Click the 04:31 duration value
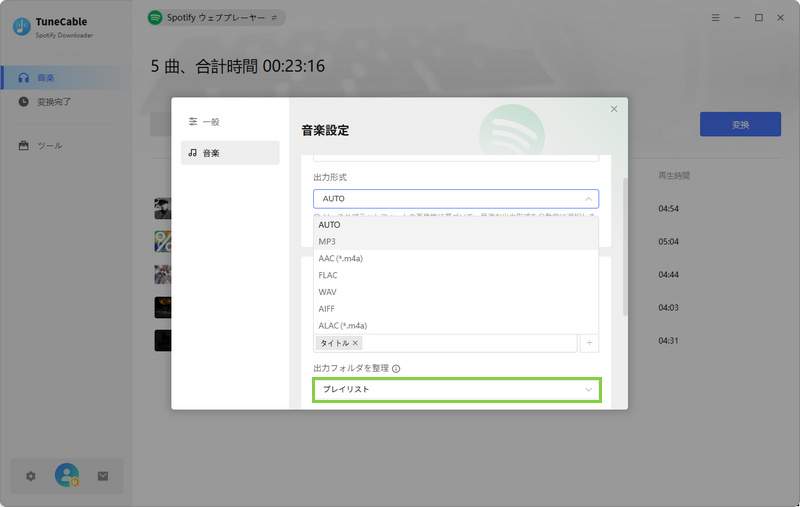 coord(668,341)
